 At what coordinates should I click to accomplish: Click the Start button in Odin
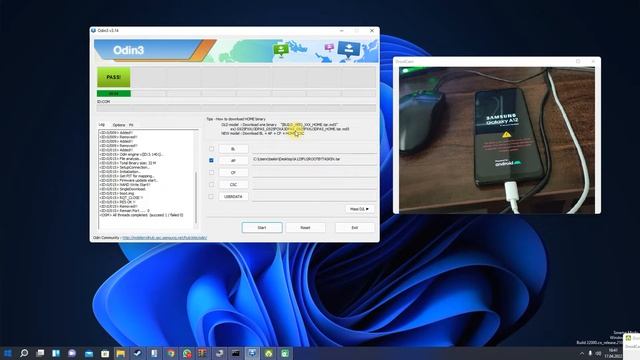(262, 227)
